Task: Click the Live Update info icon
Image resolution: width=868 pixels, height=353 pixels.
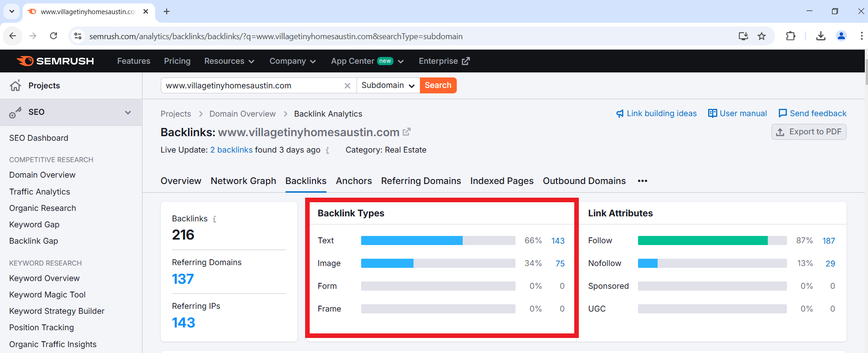Action: [x=327, y=150]
